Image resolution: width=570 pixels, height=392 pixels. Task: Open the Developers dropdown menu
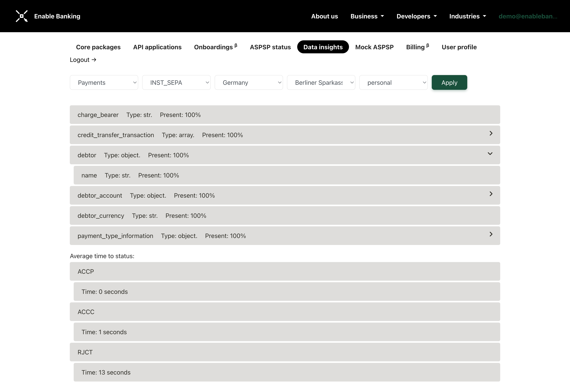pyautogui.click(x=417, y=16)
